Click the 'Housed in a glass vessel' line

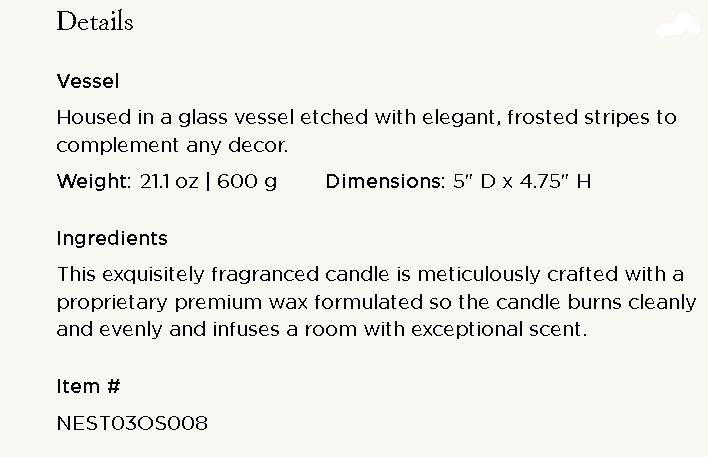coord(367,117)
